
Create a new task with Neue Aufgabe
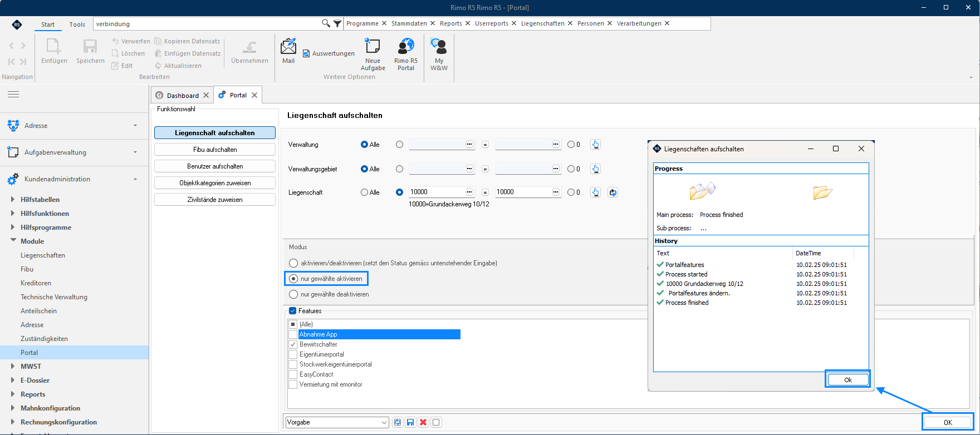[373, 55]
